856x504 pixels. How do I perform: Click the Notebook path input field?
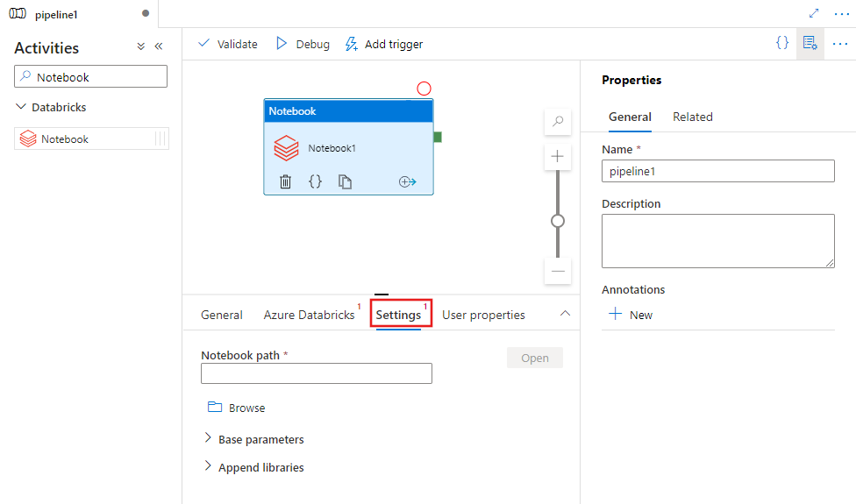pyautogui.click(x=316, y=373)
